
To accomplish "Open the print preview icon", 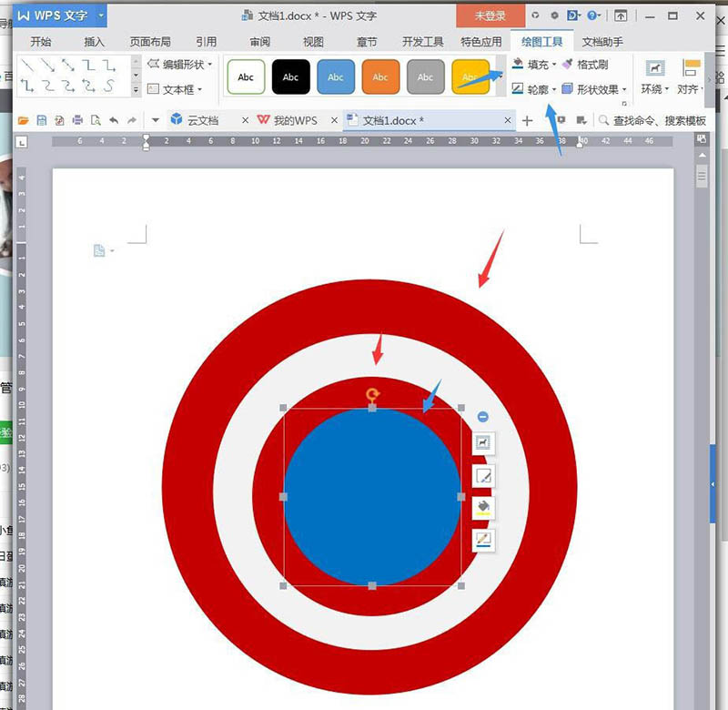I will coord(96,121).
